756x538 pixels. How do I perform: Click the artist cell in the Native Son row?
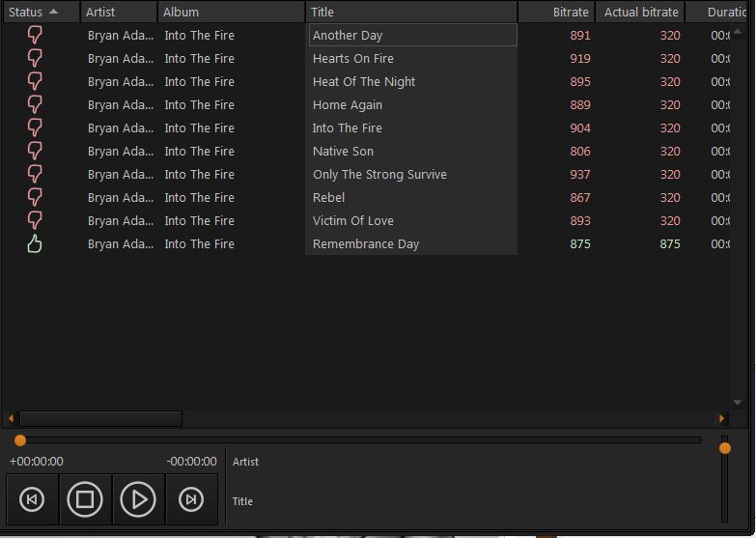point(121,151)
